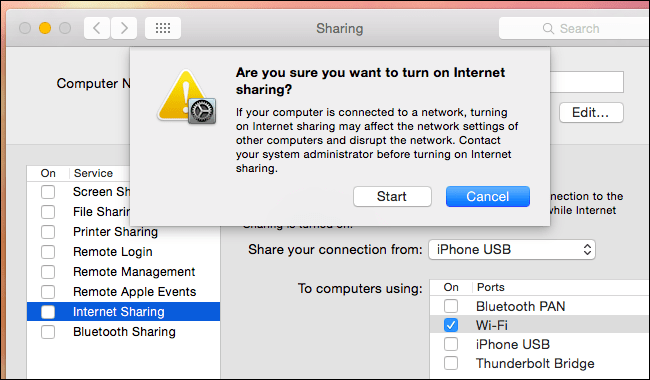Enable the Printer Sharing checkbox
Image resolution: width=650 pixels, height=380 pixels.
[x=48, y=232]
